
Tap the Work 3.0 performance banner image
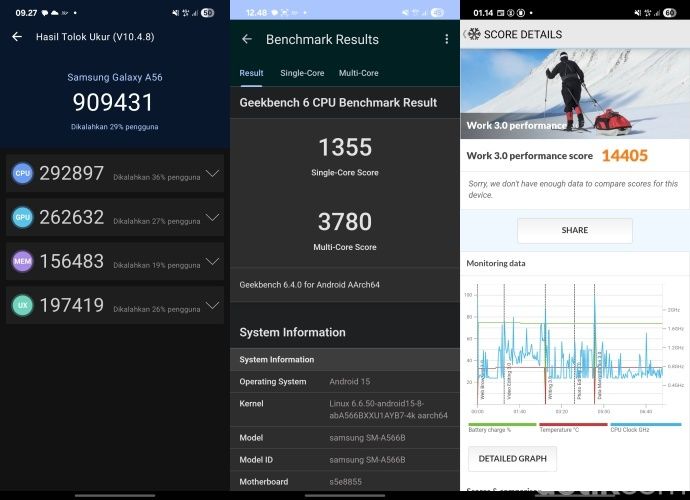[x=575, y=94]
